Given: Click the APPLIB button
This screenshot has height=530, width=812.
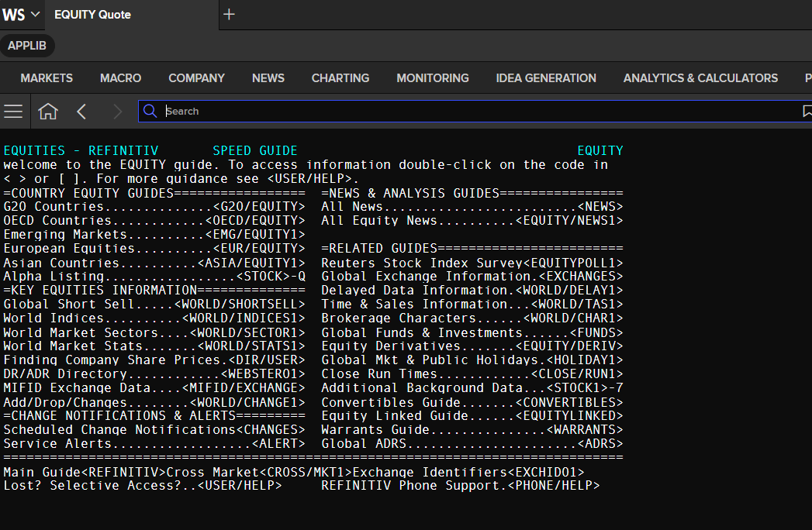Looking at the screenshot, I should [27, 46].
